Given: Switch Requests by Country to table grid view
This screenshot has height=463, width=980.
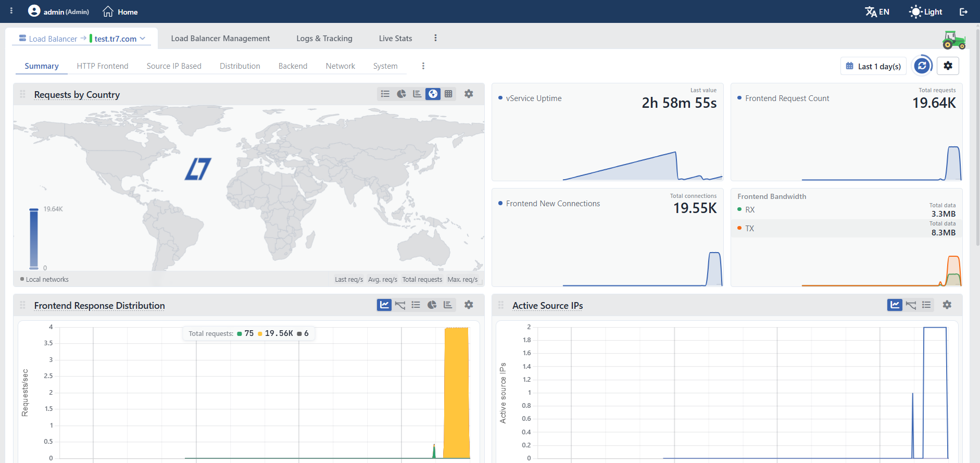Looking at the screenshot, I should coord(448,94).
